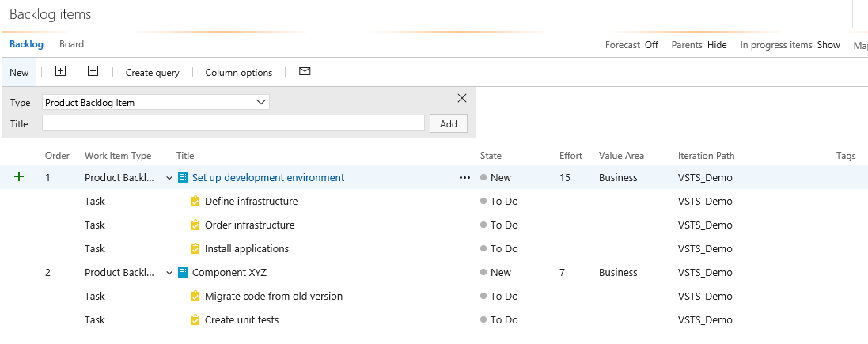Close the quick add panel
868x344 pixels.
(462, 98)
